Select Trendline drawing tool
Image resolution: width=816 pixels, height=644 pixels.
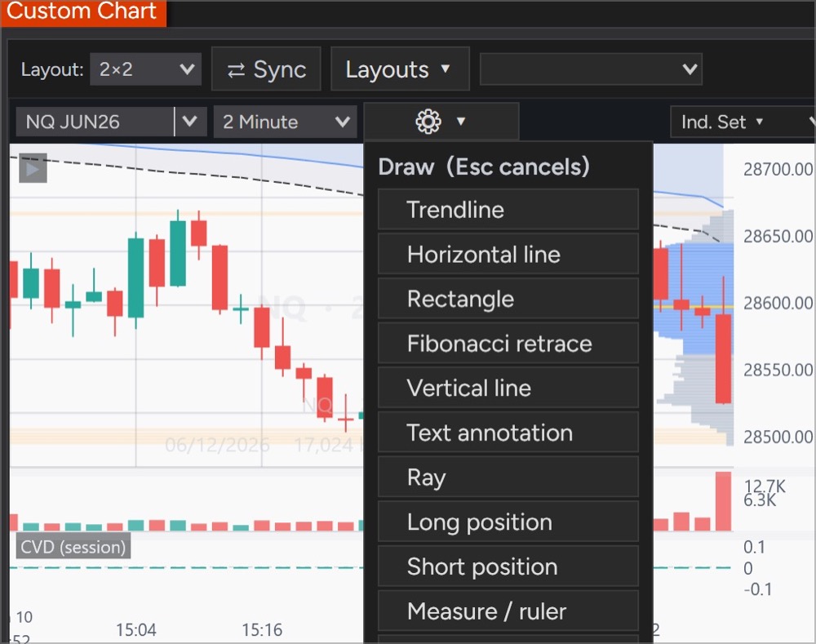pos(508,210)
